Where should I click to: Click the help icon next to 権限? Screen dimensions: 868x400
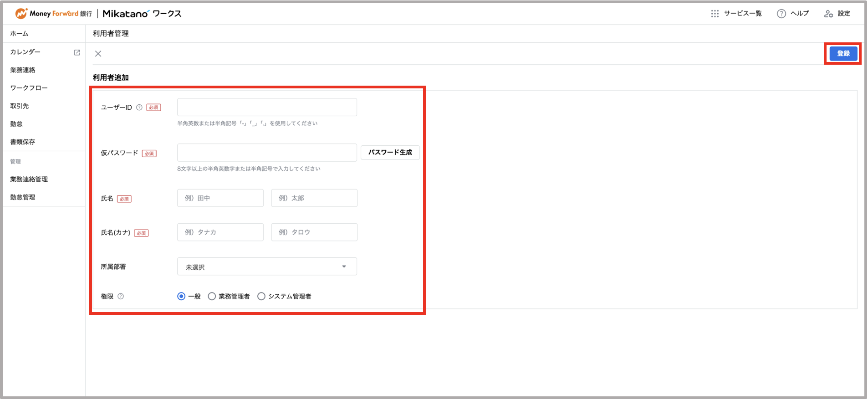[x=121, y=296]
